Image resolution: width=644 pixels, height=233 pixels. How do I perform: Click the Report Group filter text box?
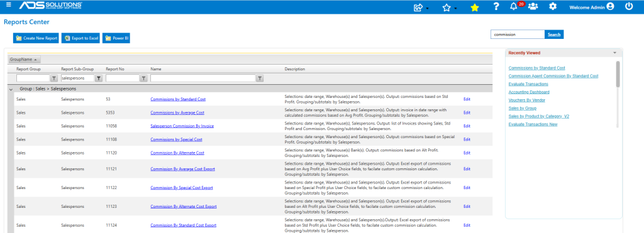point(33,78)
